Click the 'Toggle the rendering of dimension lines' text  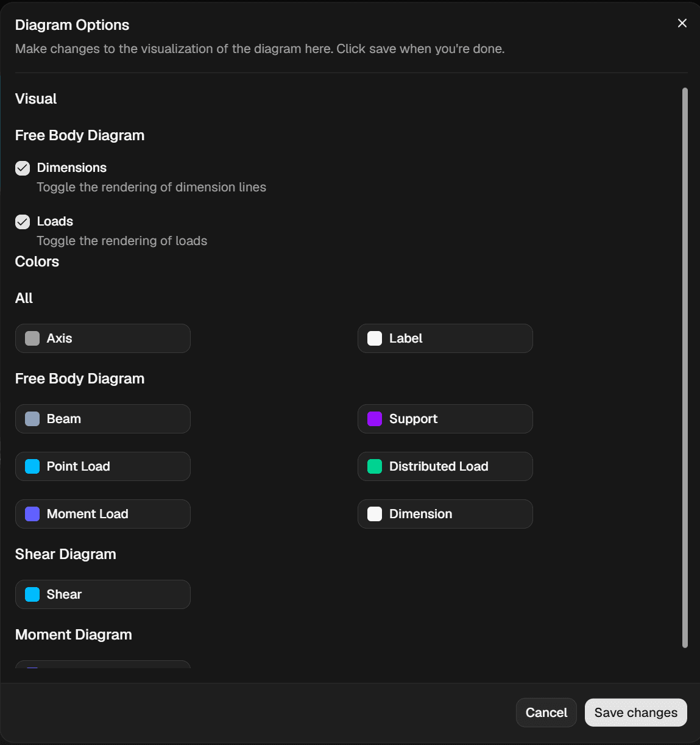(152, 187)
